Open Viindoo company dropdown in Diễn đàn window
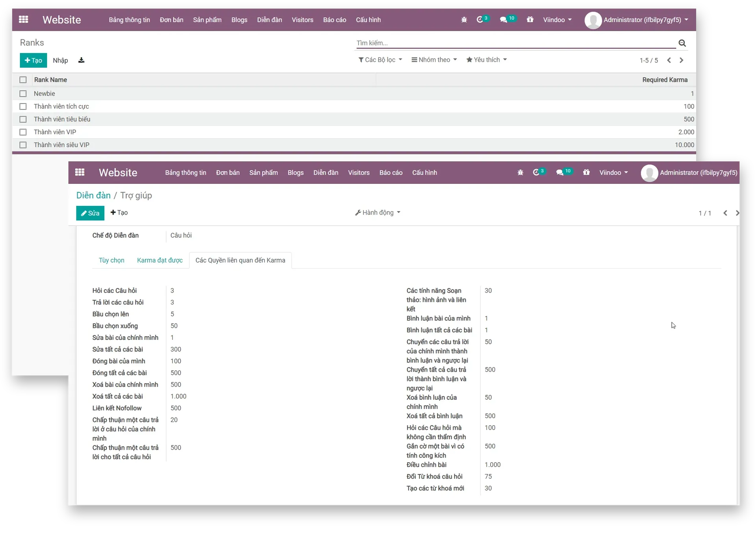The width and height of the screenshot is (756, 541). point(613,172)
